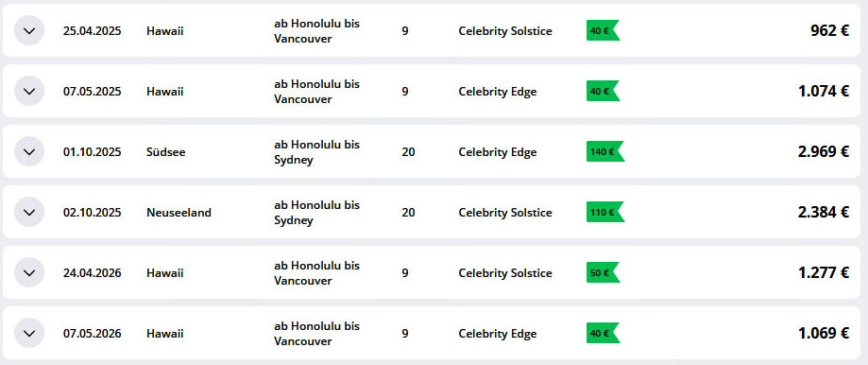Expand the 02.10.2025 Neuseeland cruise row
Image resolution: width=868 pixels, height=365 pixels.
click(29, 212)
